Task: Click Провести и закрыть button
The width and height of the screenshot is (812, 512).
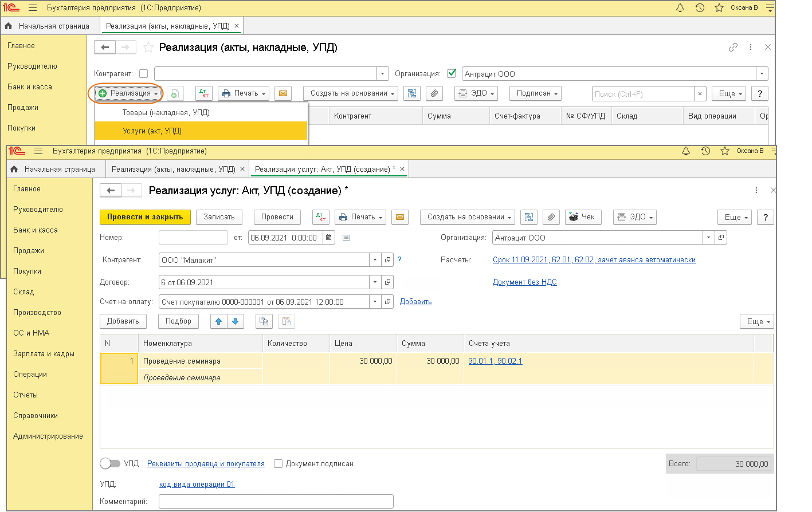Action: [x=145, y=217]
